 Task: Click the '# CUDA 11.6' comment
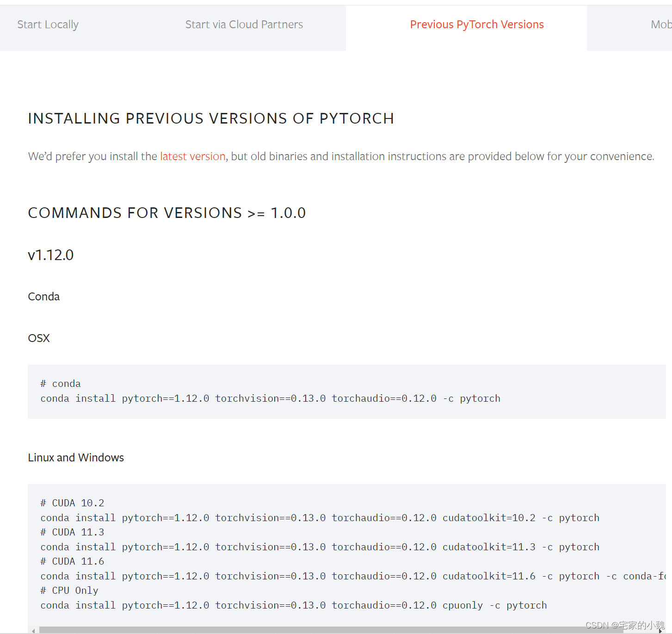coord(72,561)
